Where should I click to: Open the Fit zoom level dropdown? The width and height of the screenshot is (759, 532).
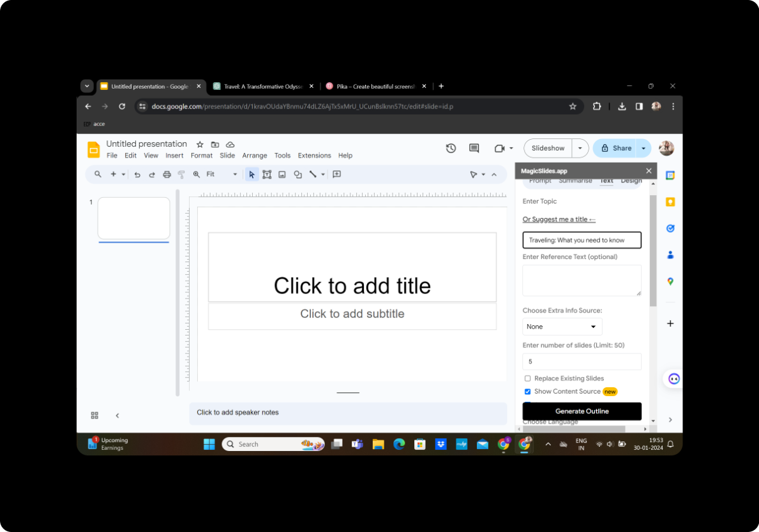[x=222, y=175]
